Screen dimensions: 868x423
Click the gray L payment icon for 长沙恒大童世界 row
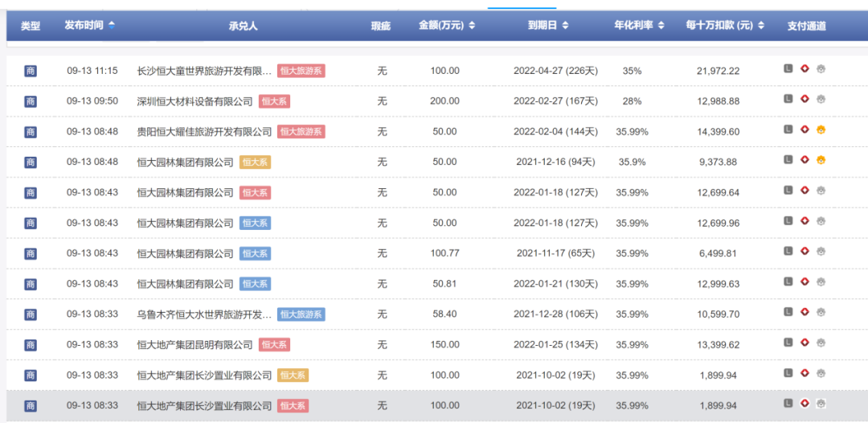tap(788, 68)
